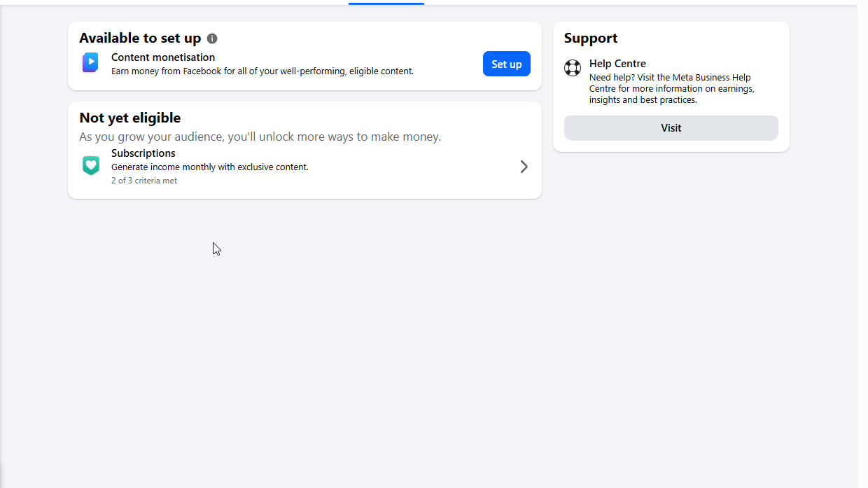Click 'Generate income monthly with exclusive content'

[210, 167]
